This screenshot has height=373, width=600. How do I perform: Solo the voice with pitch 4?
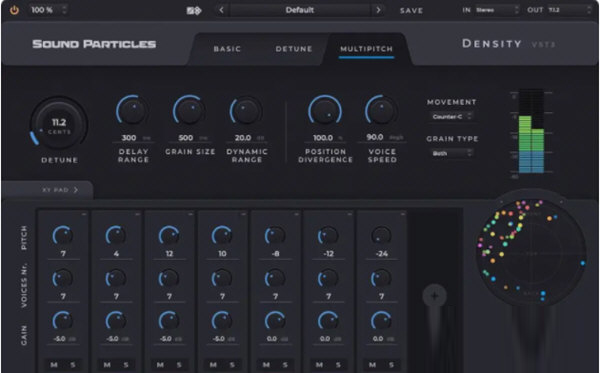126,365
